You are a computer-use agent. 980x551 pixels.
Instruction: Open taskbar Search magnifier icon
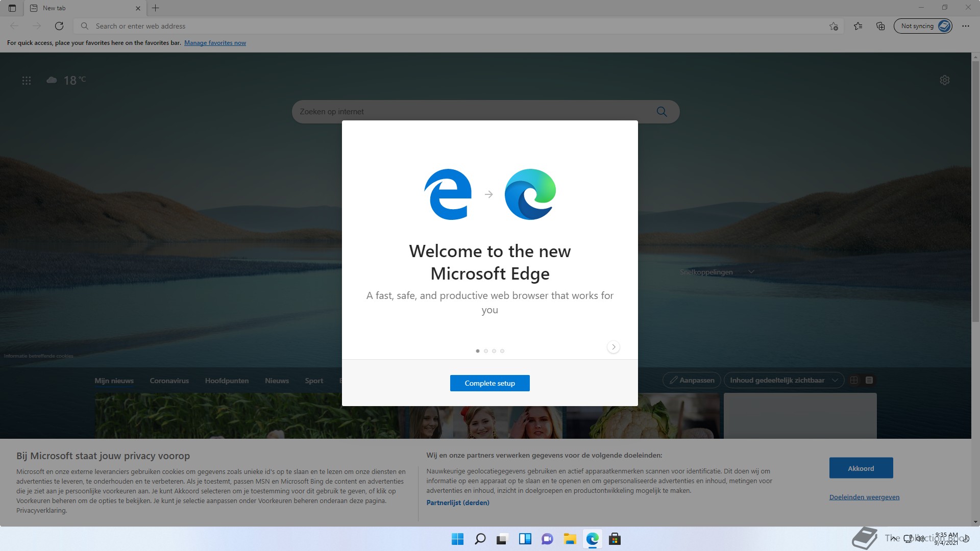[x=480, y=539]
